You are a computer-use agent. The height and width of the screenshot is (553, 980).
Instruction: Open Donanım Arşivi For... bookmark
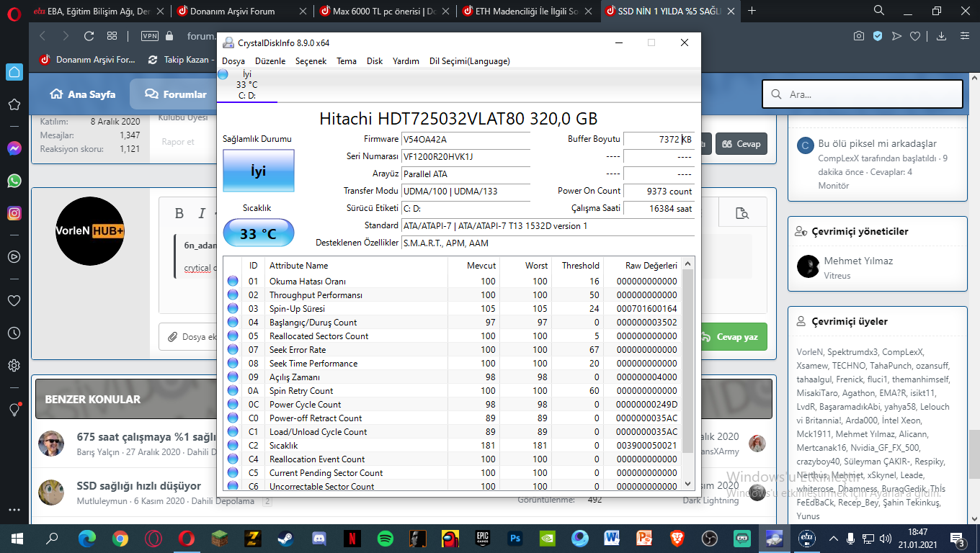pyautogui.click(x=87, y=60)
